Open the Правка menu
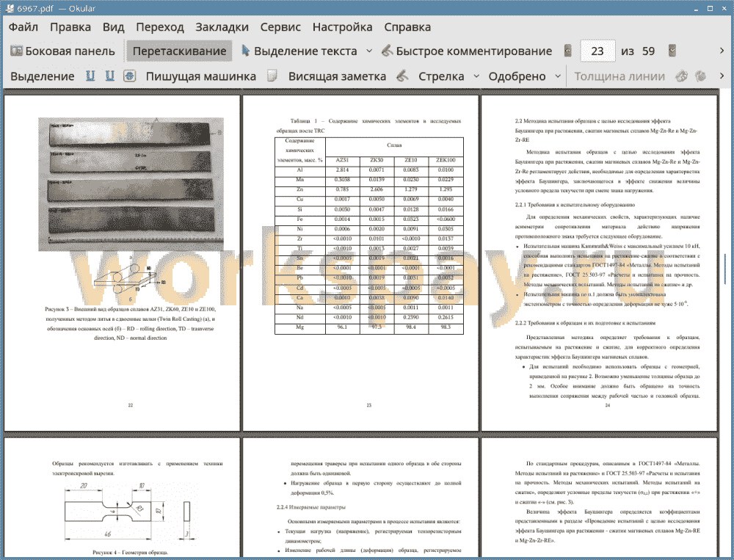The image size is (734, 560). click(x=70, y=27)
